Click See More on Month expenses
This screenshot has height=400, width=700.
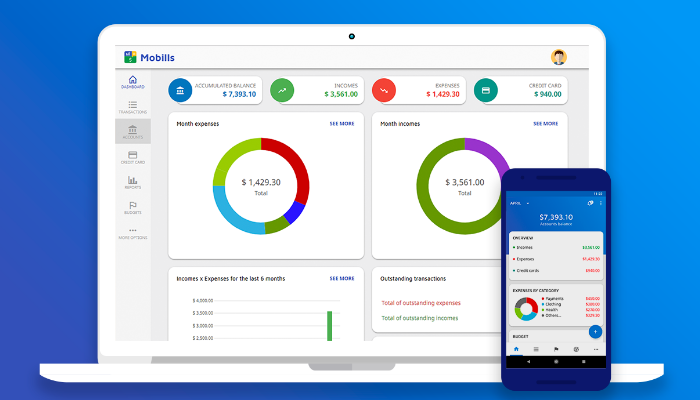[x=342, y=124]
